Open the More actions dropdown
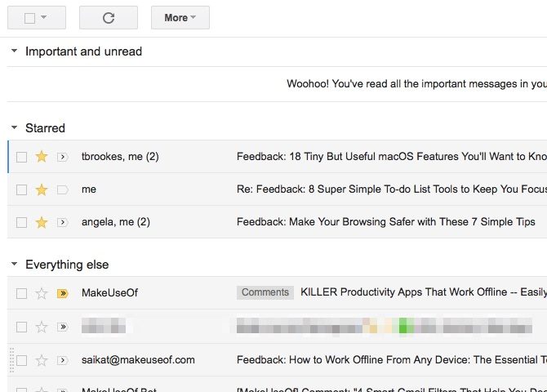 180,18
